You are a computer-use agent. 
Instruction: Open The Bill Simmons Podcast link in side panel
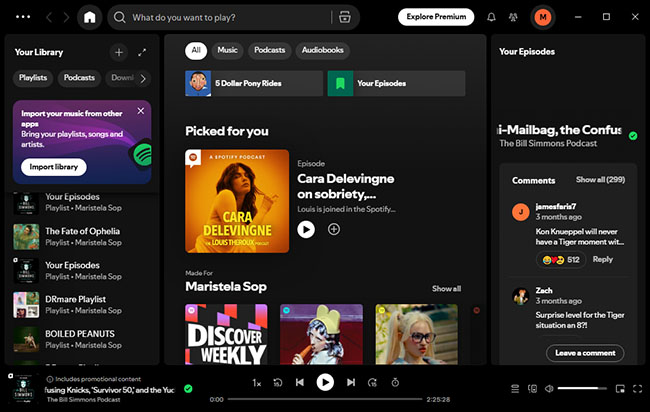click(548, 143)
